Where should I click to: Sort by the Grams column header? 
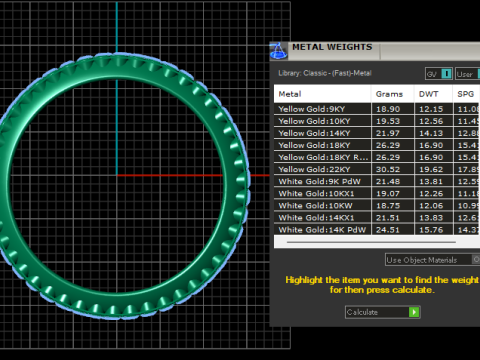coord(392,94)
